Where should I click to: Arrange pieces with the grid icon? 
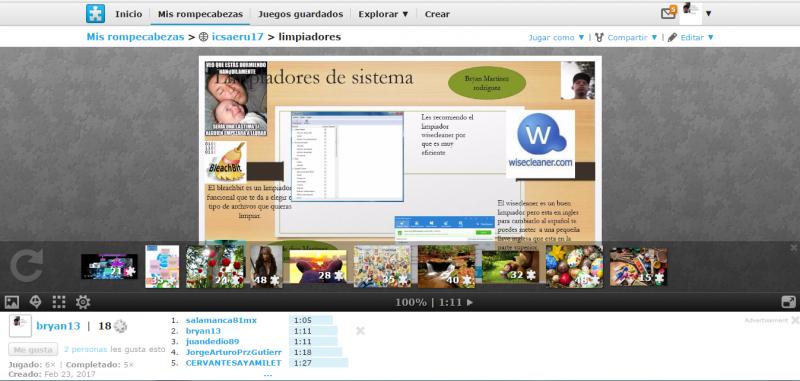[59, 302]
